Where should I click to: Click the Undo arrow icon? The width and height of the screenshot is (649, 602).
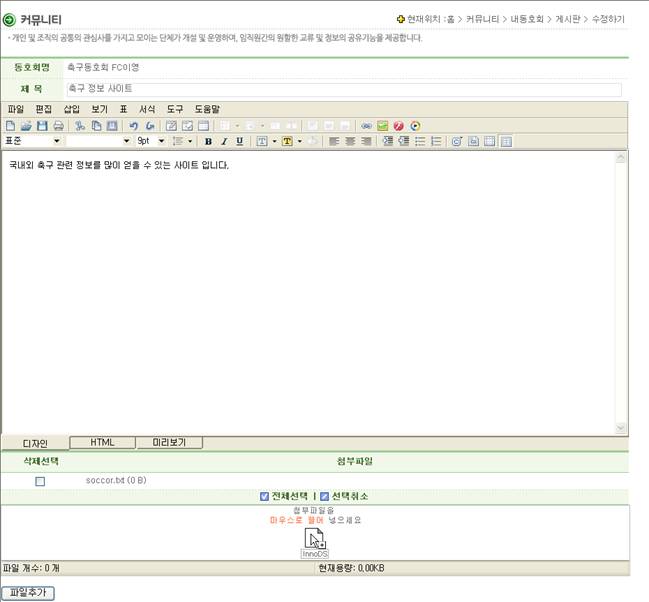(134, 126)
